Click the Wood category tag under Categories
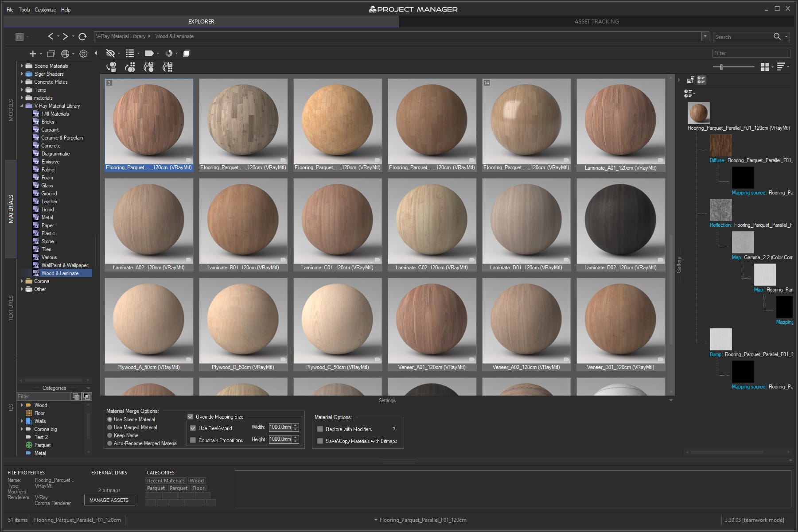Screen dimensions: 798x532 pyautogui.click(x=197, y=480)
